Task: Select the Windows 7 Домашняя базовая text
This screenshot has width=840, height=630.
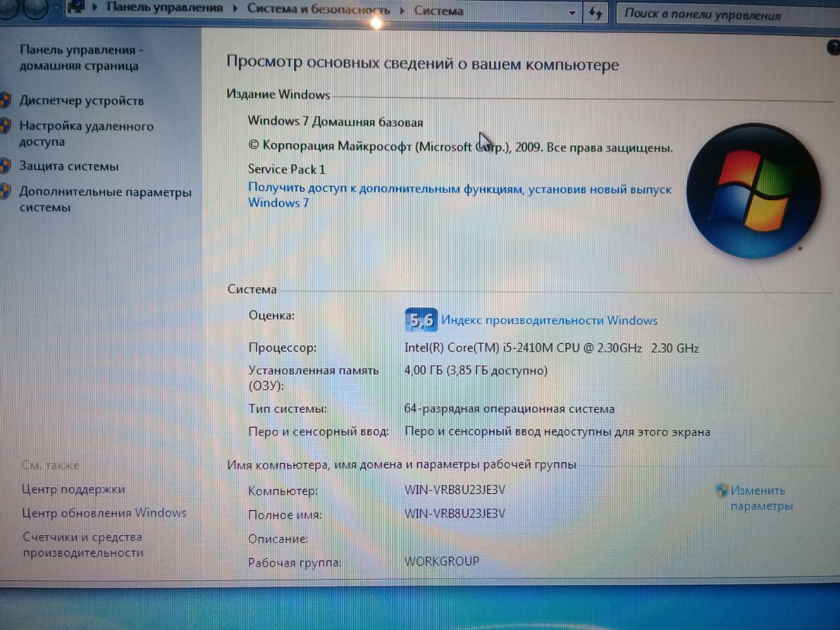Action: pyautogui.click(x=335, y=121)
